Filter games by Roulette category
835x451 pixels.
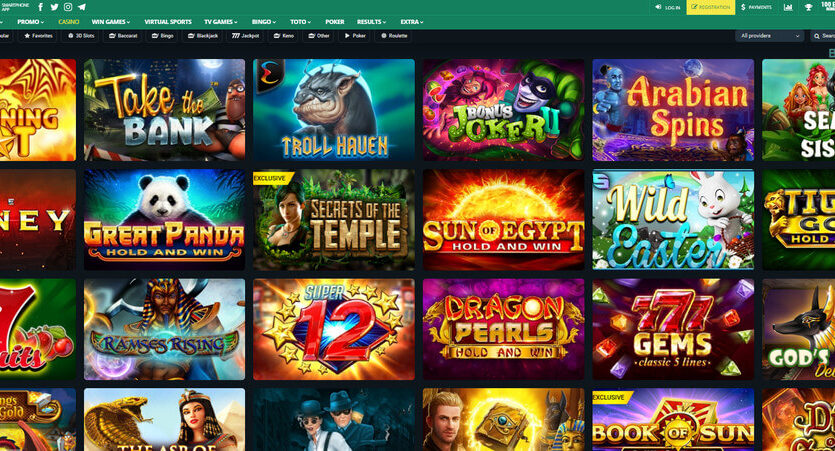[394, 36]
